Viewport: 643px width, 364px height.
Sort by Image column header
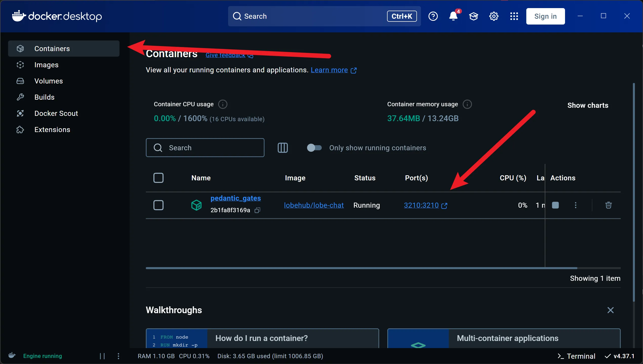coord(295,178)
